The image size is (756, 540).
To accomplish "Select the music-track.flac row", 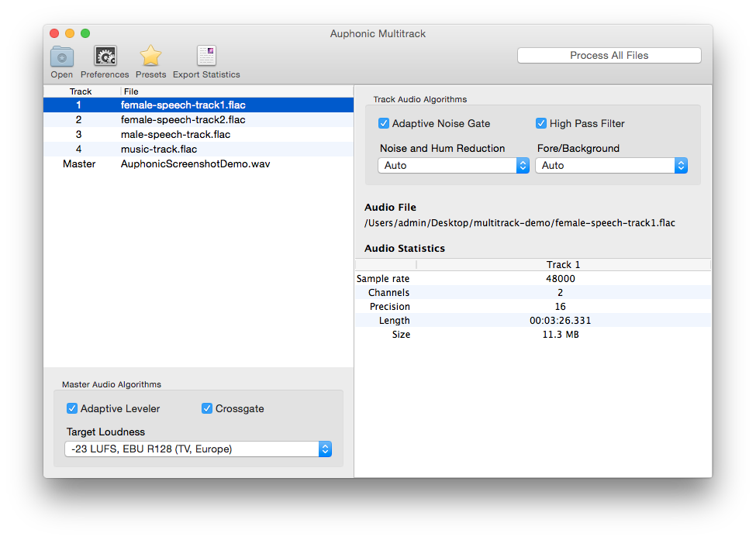I will (198, 149).
